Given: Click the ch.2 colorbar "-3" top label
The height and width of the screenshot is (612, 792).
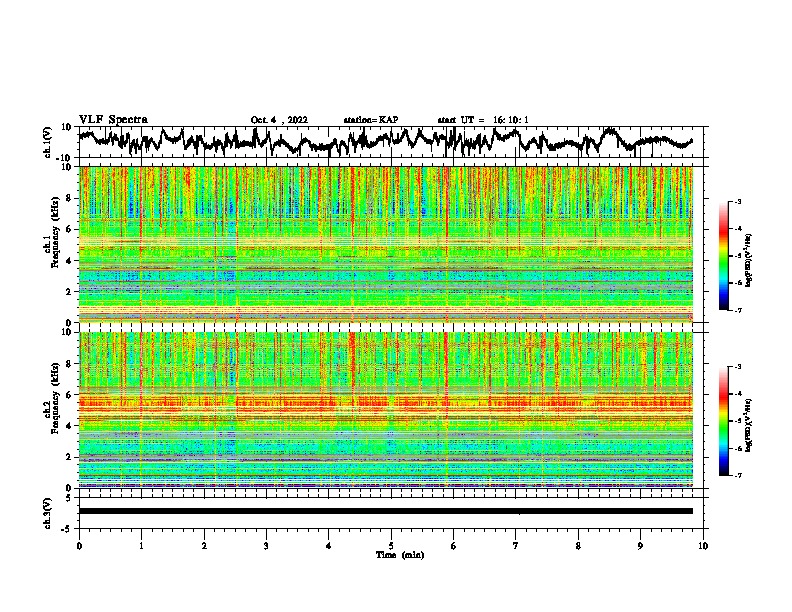Looking at the screenshot, I should pos(737,367).
